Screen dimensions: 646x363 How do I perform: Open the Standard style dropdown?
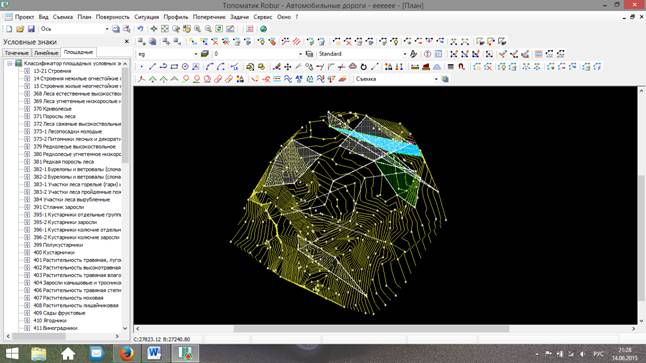[405, 54]
